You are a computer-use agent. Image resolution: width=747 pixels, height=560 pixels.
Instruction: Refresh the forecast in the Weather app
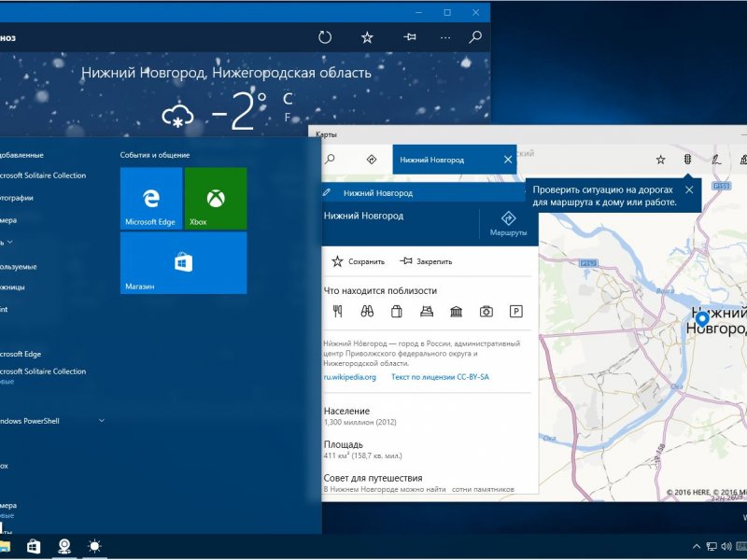[x=324, y=37]
